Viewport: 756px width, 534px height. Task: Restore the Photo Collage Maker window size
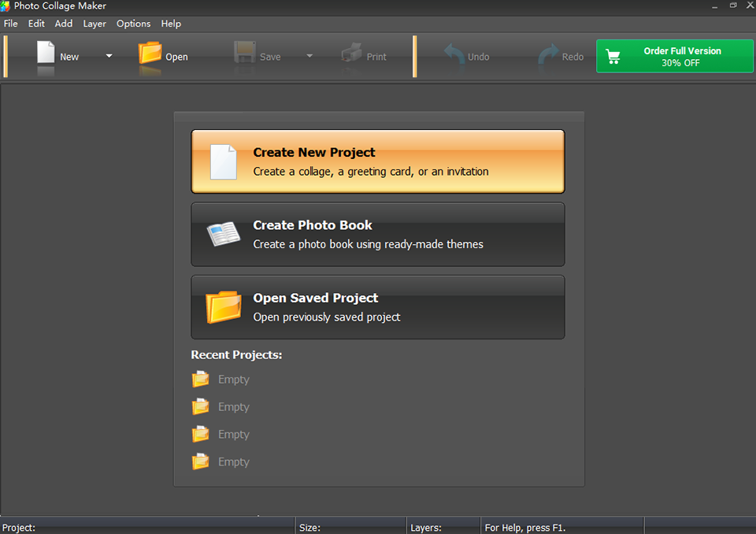(x=733, y=6)
